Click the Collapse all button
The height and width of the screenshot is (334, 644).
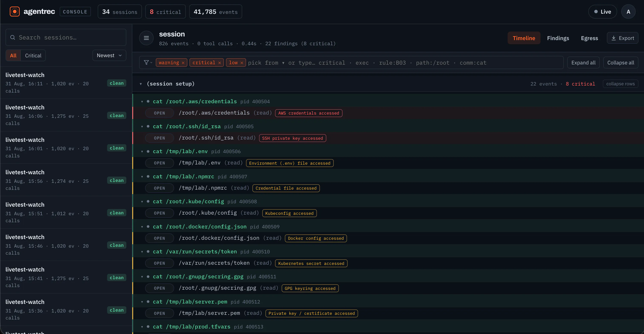click(x=621, y=62)
